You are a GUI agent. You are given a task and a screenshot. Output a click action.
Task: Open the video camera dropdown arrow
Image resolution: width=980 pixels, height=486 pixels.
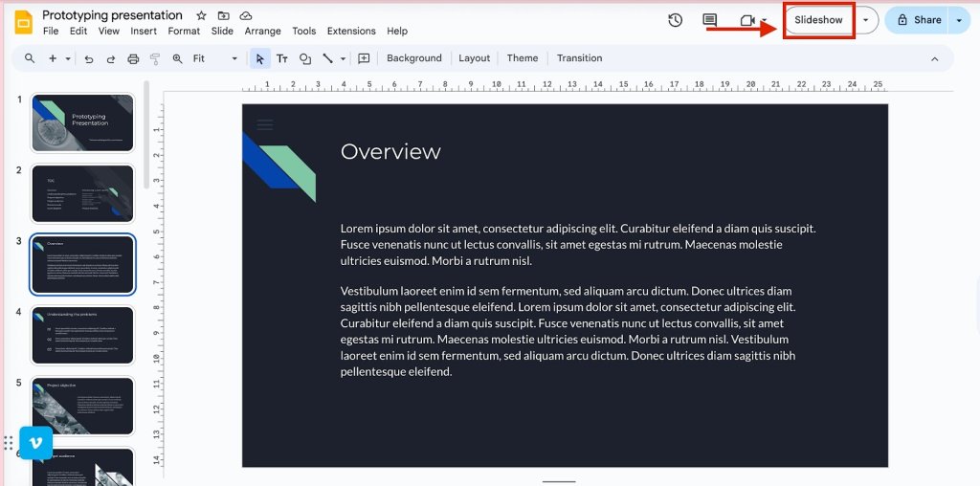[765, 20]
